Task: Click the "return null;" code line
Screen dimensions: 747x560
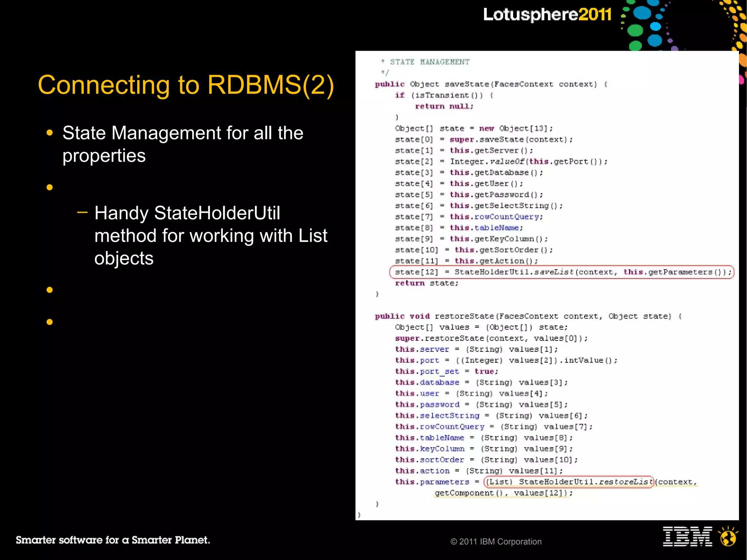Action: (x=444, y=106)
